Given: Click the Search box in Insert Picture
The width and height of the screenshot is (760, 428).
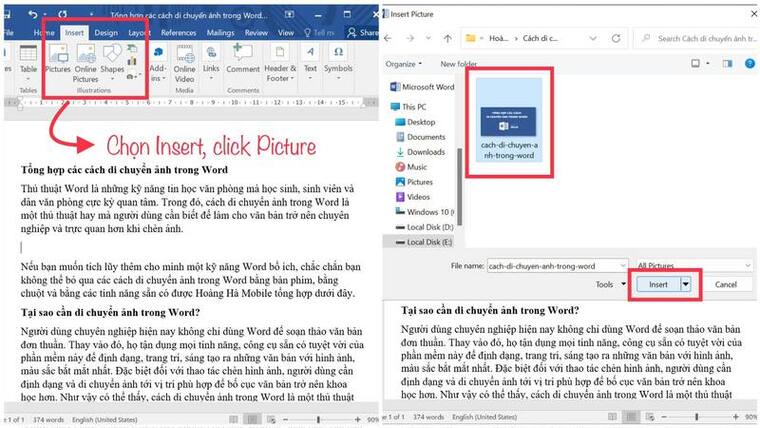Looking at the screenshot, I should (698, 38).
